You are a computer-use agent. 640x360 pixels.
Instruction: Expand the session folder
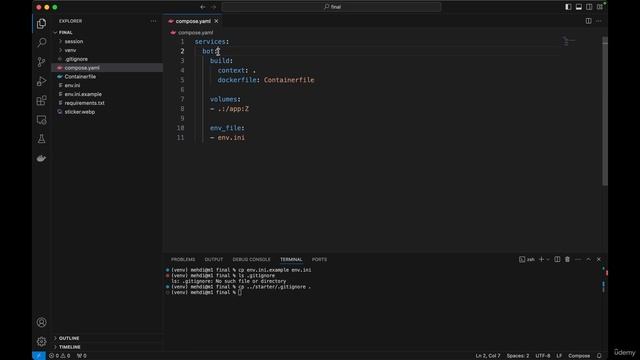73,41
